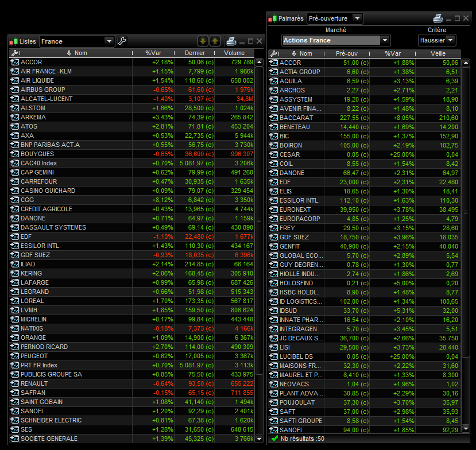The image size is (476, 450).
Task: Open chart icon for POUJOULAT in Palmarès
Action: [x=273, y=402]
